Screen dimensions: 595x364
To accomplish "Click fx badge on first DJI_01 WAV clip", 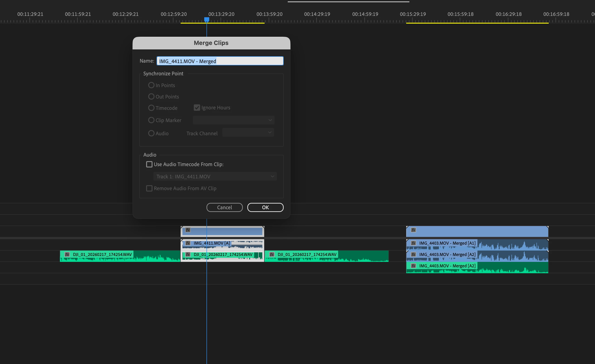I will tap(67, 254).
